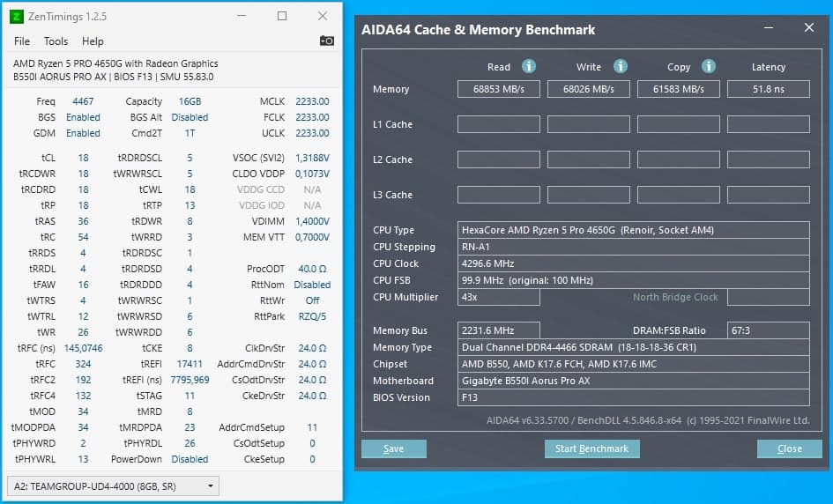Image resolution: width=833 pixels, height=504 pixels.
Task: Minimize the ZenTimings window
Action: [242, 16]
